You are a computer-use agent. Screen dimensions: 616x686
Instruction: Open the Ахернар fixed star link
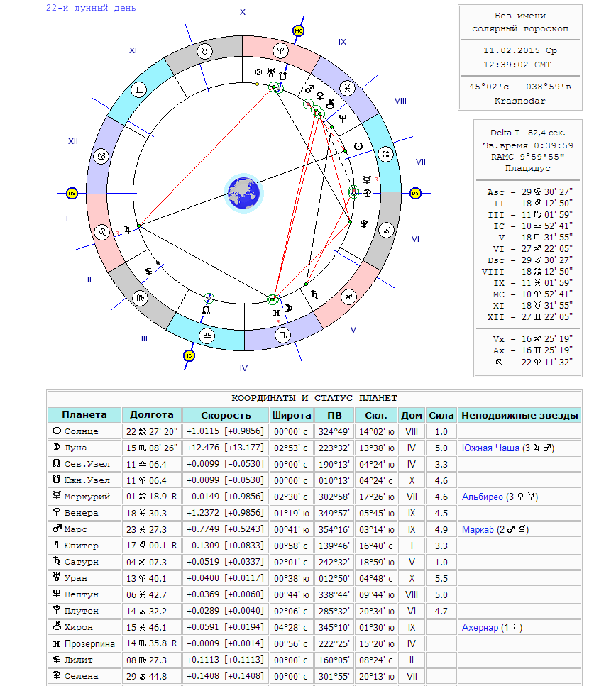pos(480,627)
